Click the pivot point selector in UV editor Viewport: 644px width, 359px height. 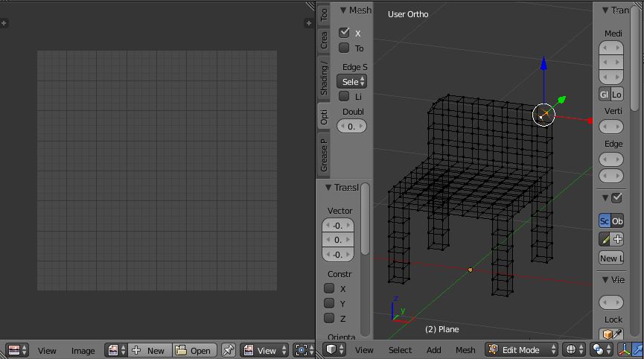pyautogui.click(x=303, y=350)
